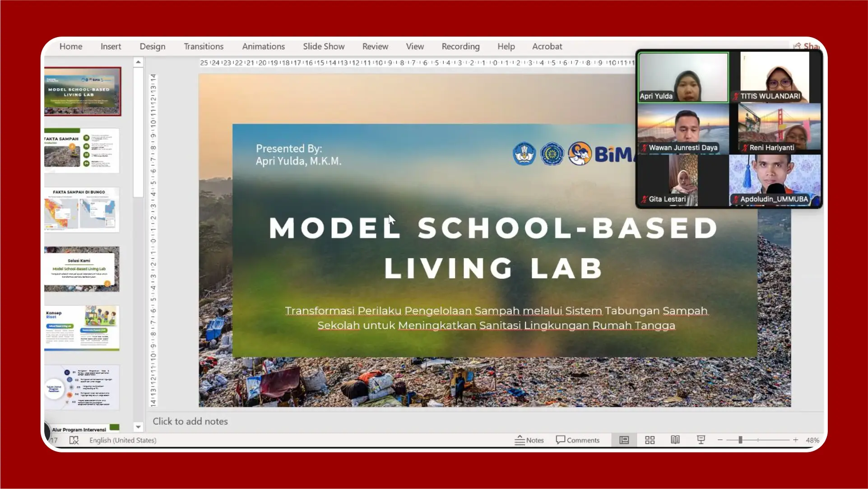Select the Model School-Based Living Lab thumbnail
The image size is (868, 489).
pyautogui.click(x=83, y=91)
